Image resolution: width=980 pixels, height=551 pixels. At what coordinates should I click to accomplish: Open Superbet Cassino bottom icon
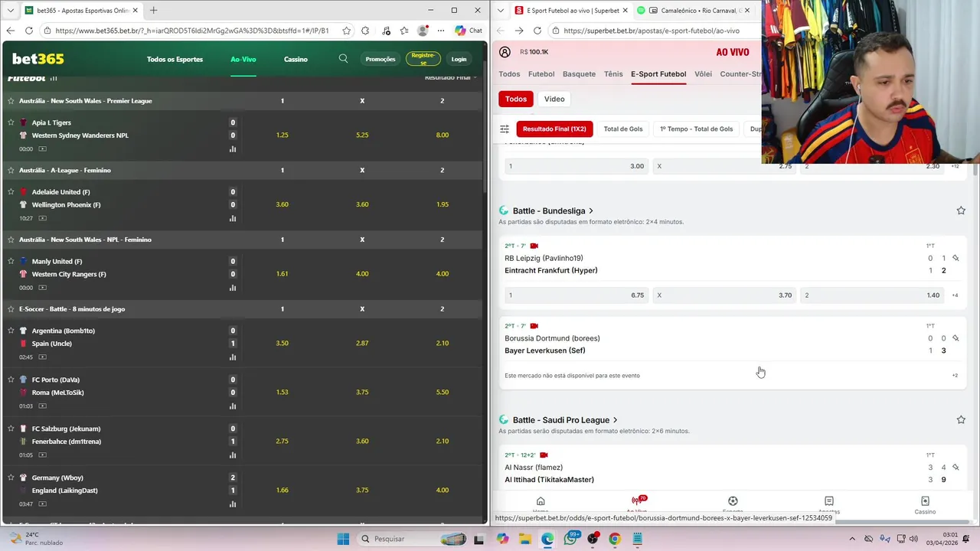(925, 505)
